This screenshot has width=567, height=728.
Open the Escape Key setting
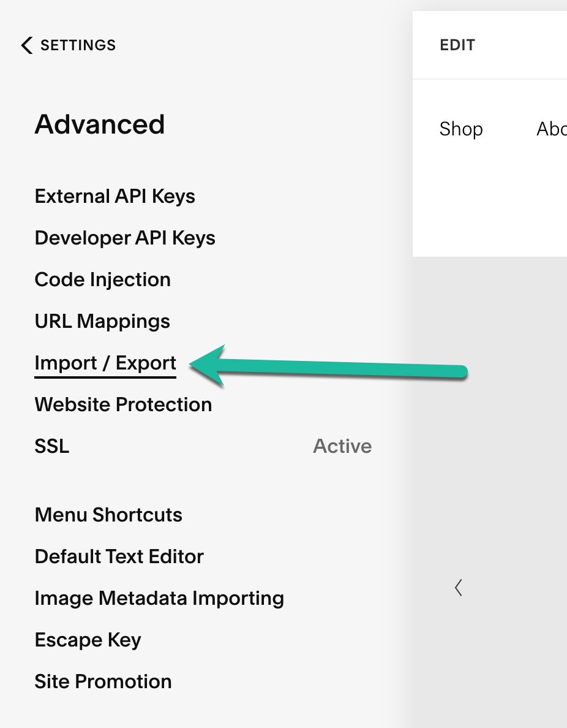(x=88, y=640)
